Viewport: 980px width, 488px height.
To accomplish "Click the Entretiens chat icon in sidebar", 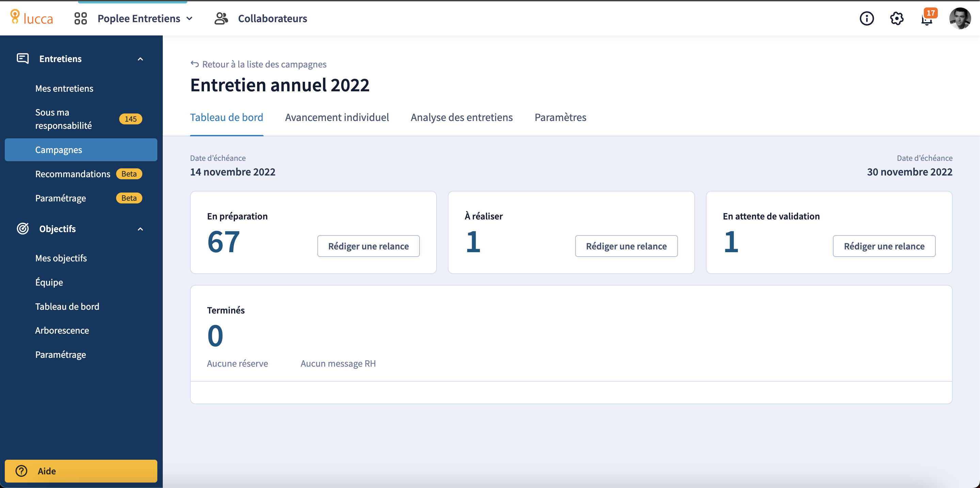I will [x=23, y=59].
